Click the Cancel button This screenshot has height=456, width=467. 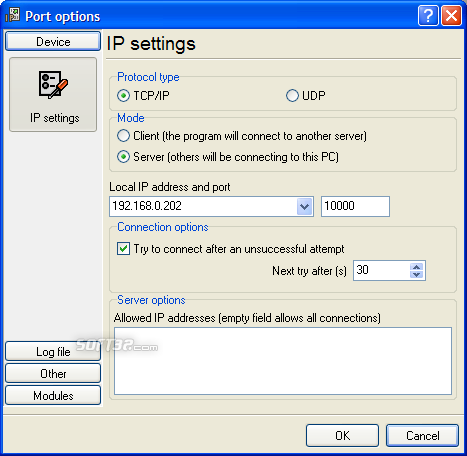coord(422,435)
